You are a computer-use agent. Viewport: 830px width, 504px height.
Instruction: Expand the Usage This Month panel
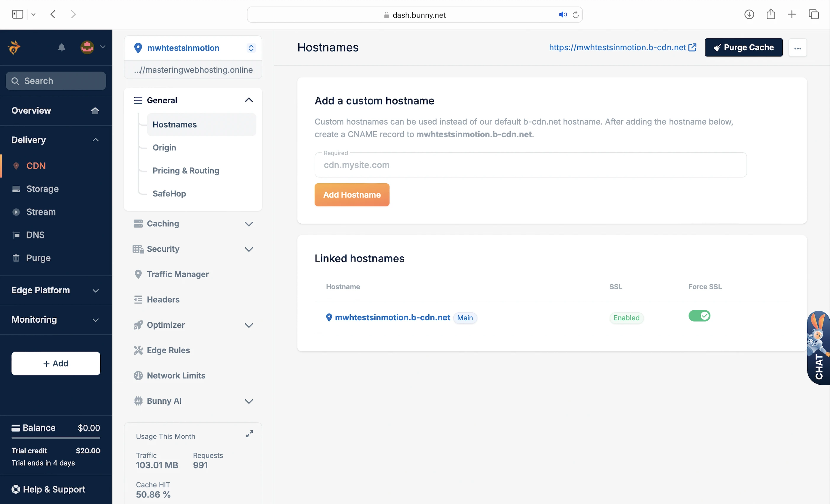(249, 434)
